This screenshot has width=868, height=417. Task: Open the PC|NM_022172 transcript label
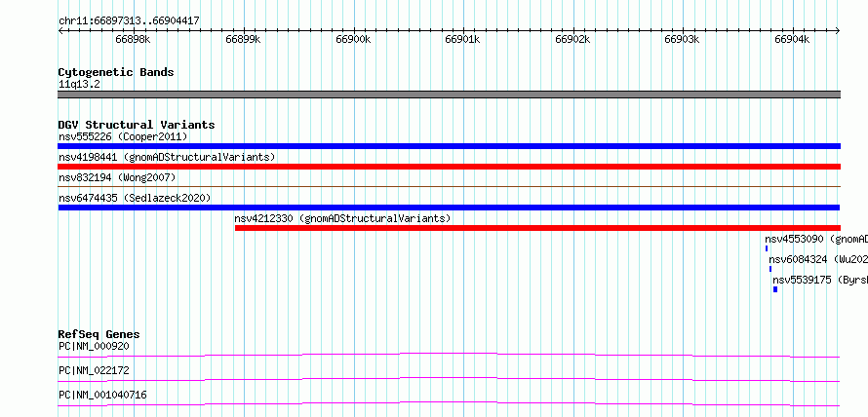(94, 370)
